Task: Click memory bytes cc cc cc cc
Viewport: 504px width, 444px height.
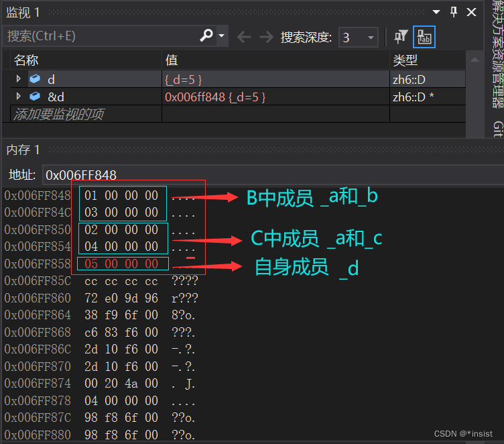Action: (x=121, y=281)
